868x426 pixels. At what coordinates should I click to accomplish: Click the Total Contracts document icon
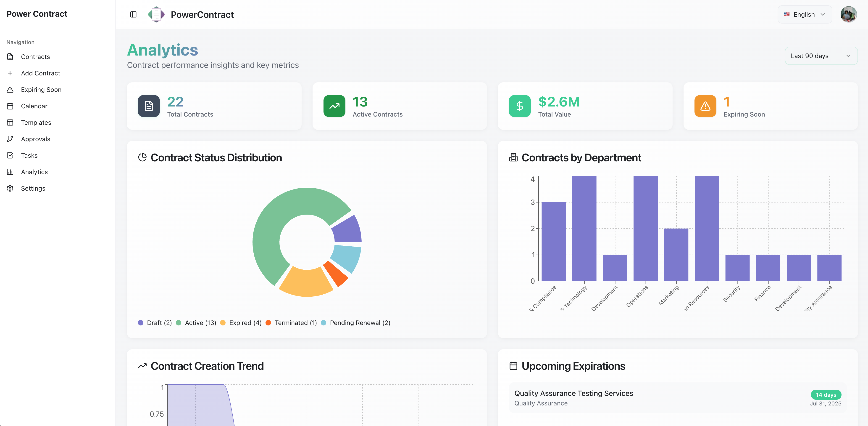coord(149,106)
